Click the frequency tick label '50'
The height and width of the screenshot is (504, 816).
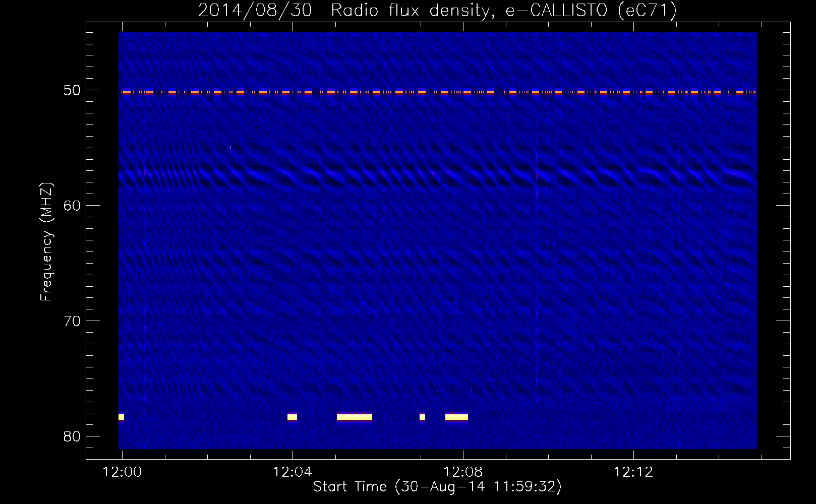point(72,90)
